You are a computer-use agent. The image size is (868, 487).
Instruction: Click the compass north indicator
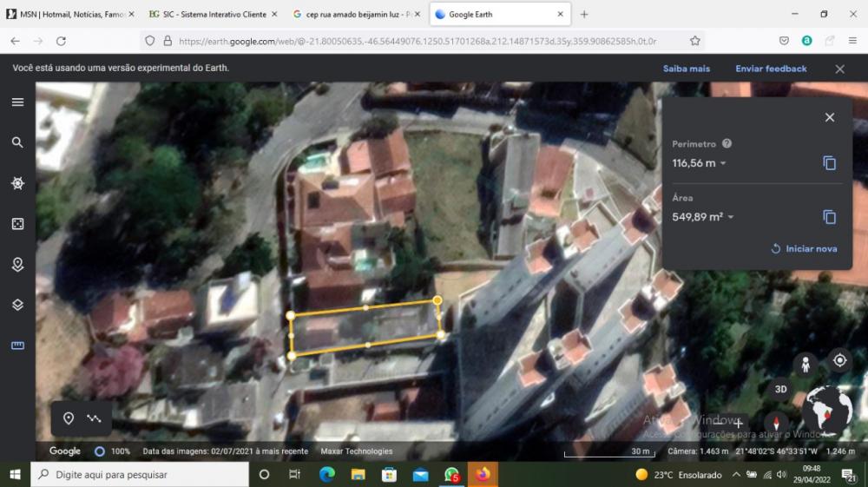coord(775,424)
